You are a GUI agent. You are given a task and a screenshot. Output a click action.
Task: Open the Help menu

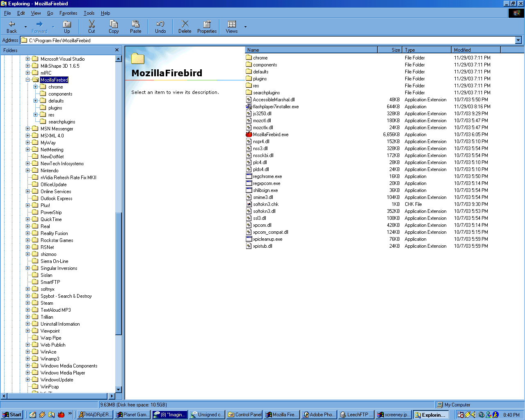pyautogui.click(x=105, y=13)
